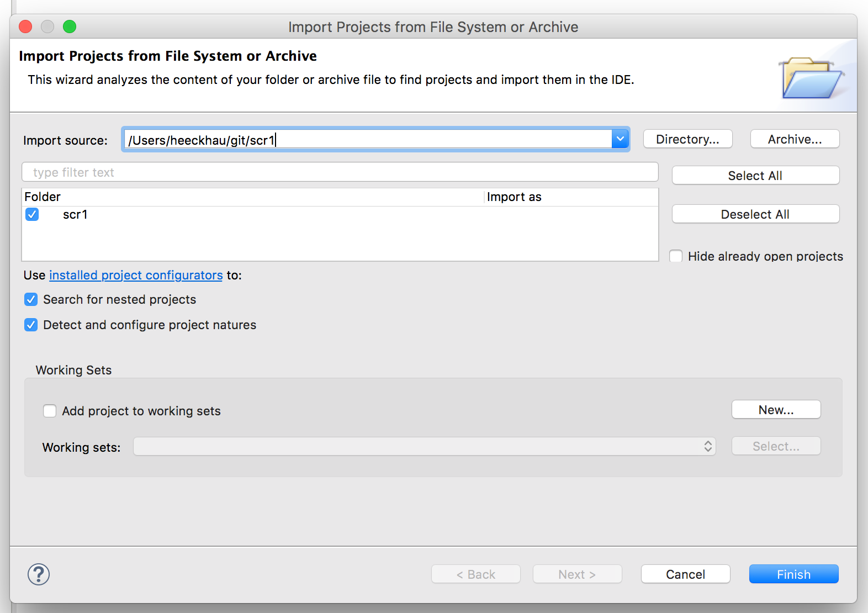This screenshot has height=613, width=868.
Task: Click the folder wizard banner icon
Action: click(x=811, y=78)
